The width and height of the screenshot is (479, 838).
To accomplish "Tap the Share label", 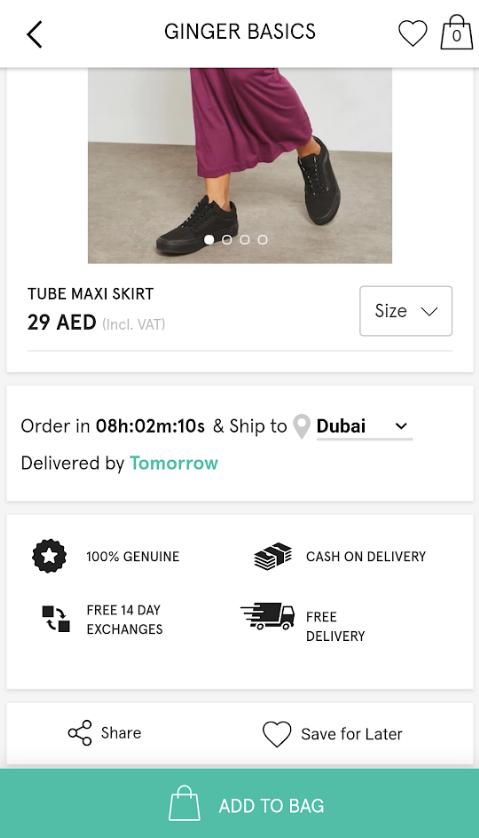I will pos(121,733).
